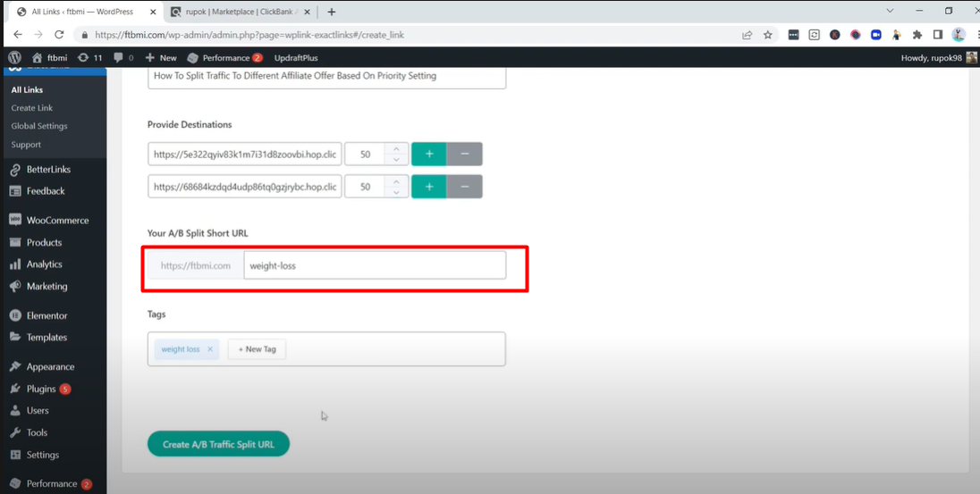Go back in the browser

18,35
